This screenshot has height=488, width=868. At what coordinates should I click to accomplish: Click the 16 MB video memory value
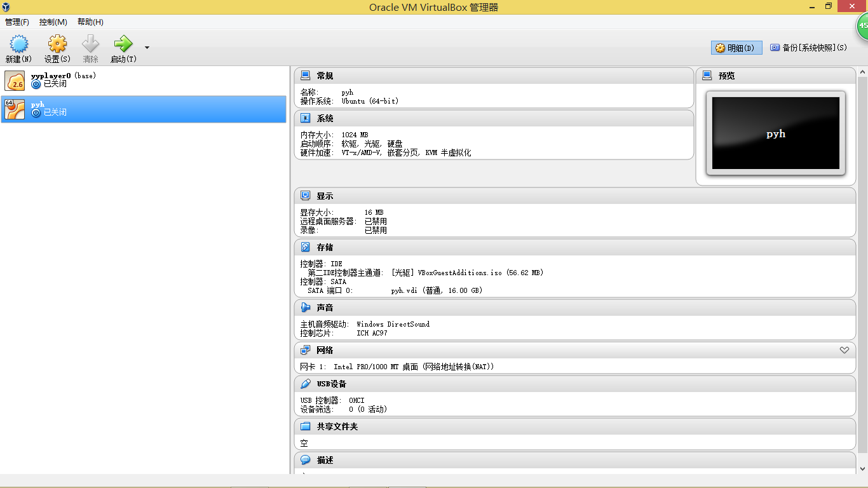(374, 212)
